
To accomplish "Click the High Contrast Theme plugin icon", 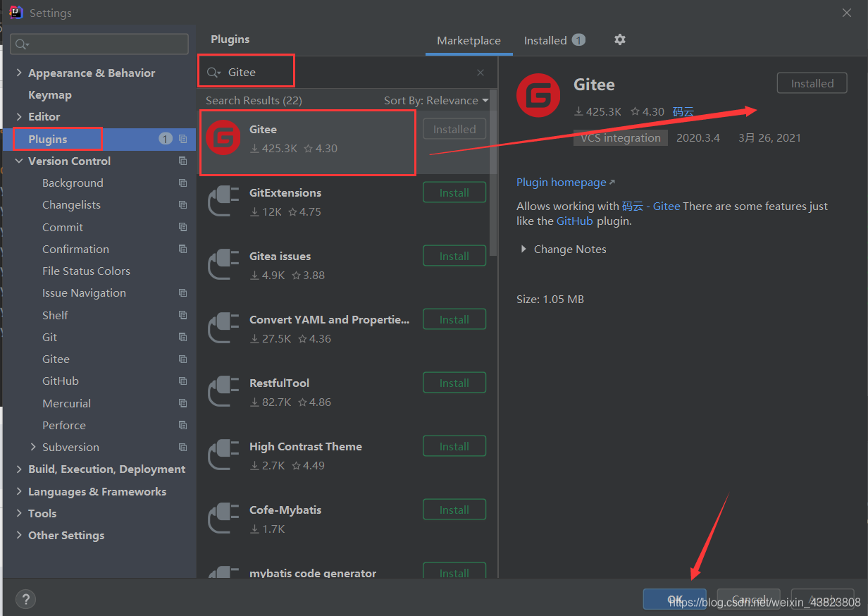I will tap(223, 455).
